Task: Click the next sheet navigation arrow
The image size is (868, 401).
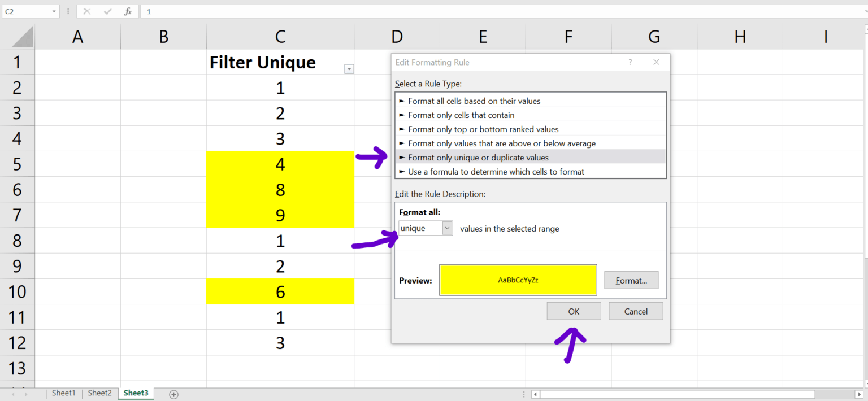Action: tap(27, 394)
